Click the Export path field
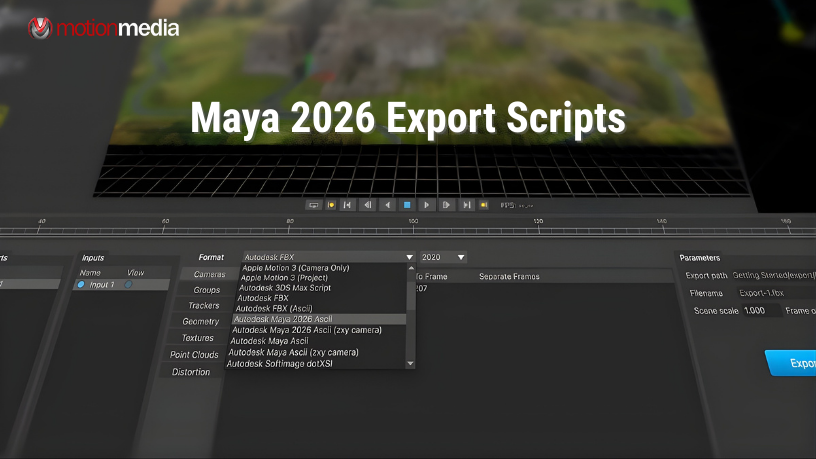Viewport: 816px width, 459px height. pyautogui.click(x=774, y=275)
